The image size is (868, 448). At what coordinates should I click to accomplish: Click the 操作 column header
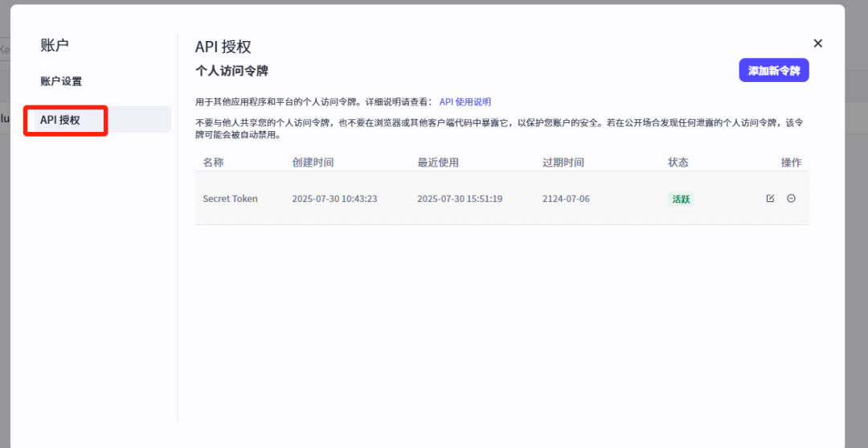click(791, 162)
